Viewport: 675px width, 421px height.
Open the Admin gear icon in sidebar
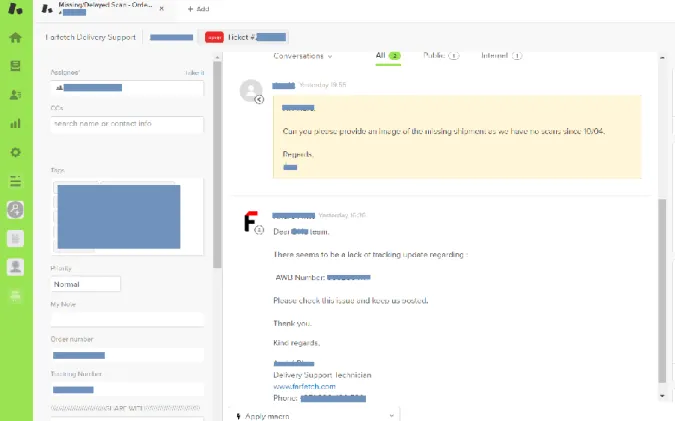coord(15,152)
